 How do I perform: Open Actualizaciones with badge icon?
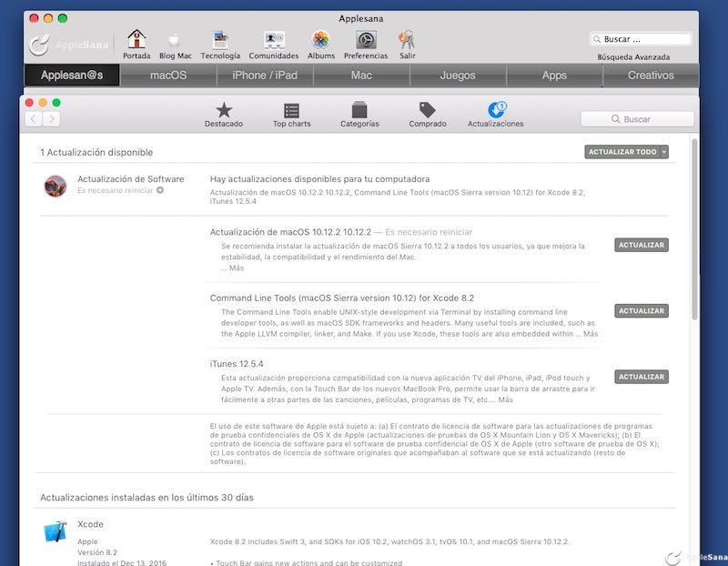tap(497, 109)
